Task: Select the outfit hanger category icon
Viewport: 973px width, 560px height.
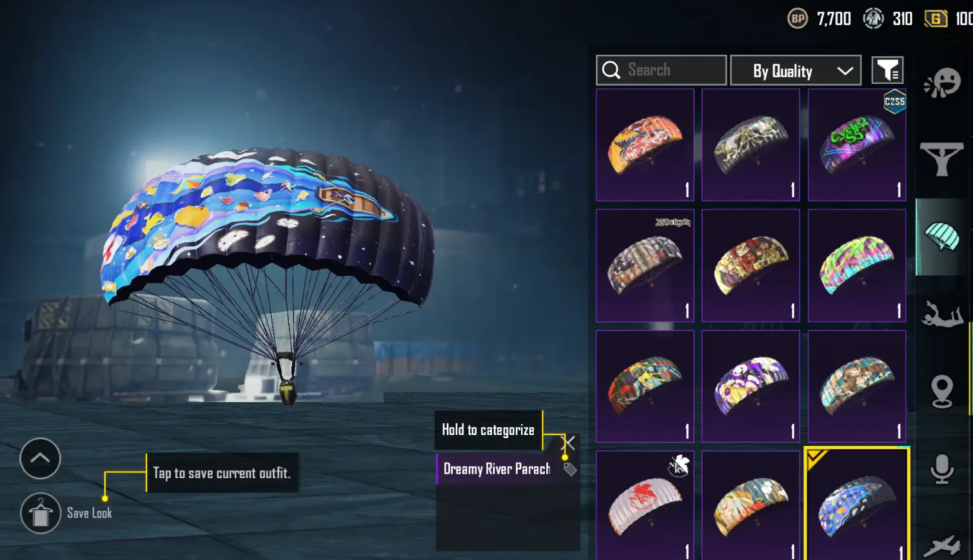Action: 942,159
